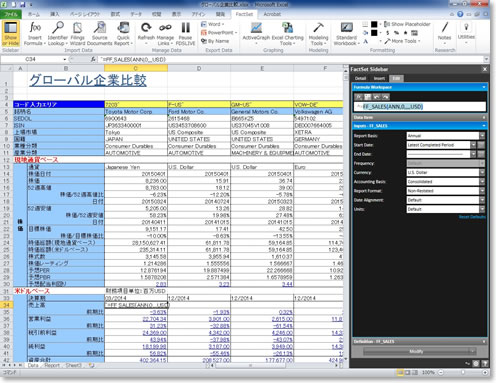Click the Excel Help question mark icon
The image size is (498, 383).
point(460,14)
